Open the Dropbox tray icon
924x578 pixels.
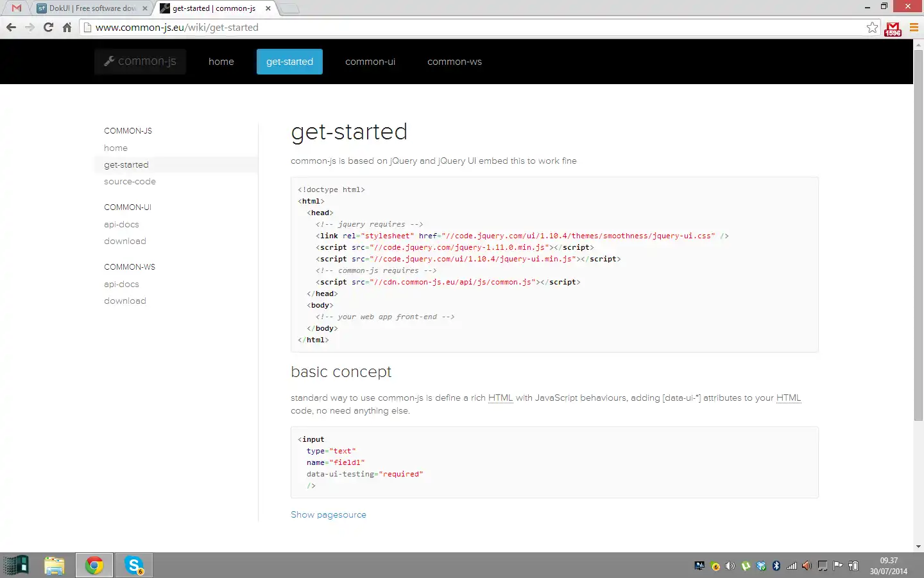click(x=761, y=566)
